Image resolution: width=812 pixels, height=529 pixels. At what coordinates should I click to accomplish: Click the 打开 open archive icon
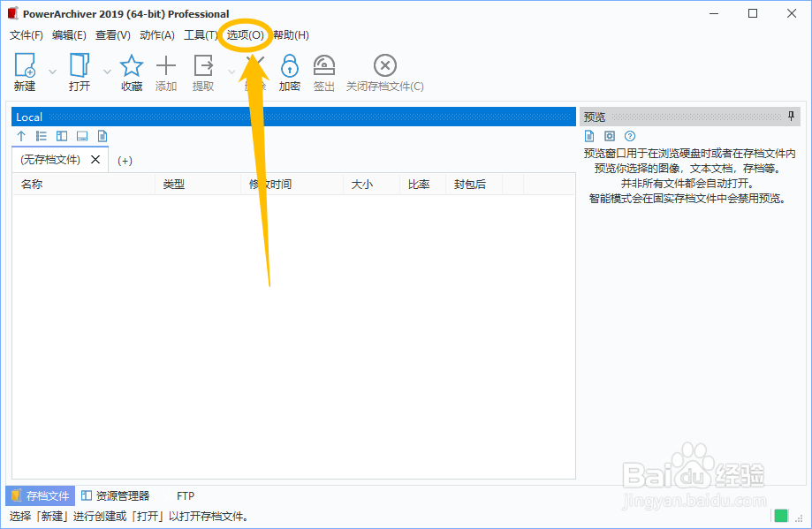(80, 66)
